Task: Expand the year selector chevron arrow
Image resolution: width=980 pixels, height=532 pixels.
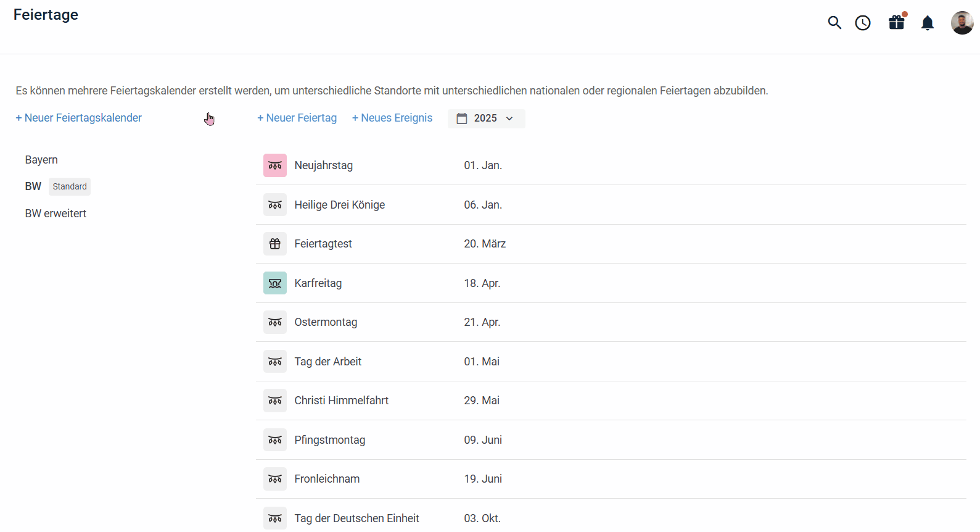Action: 509,118
